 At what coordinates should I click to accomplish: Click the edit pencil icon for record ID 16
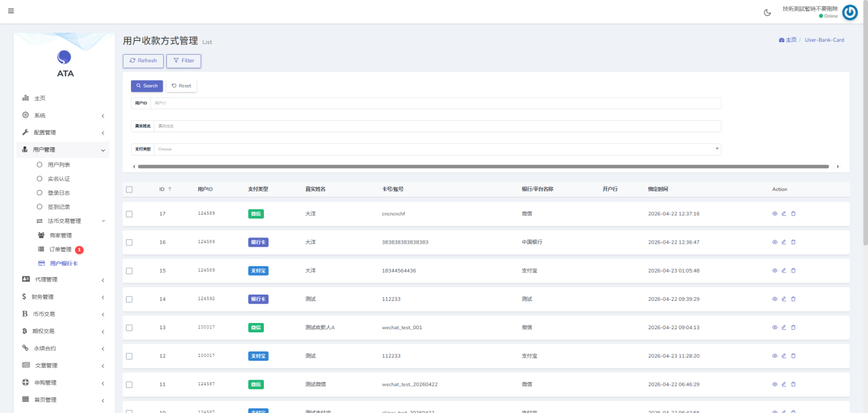tap(784, 242)
